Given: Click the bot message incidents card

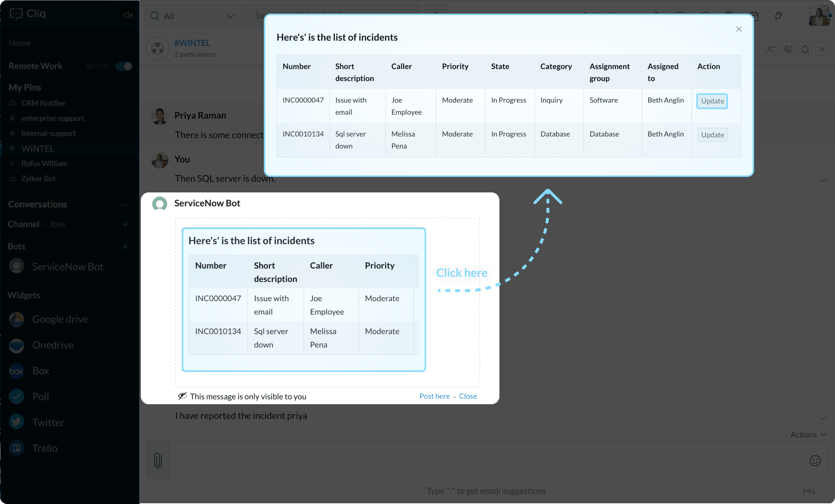Looking at the screenshot, I should click(304, 299).
